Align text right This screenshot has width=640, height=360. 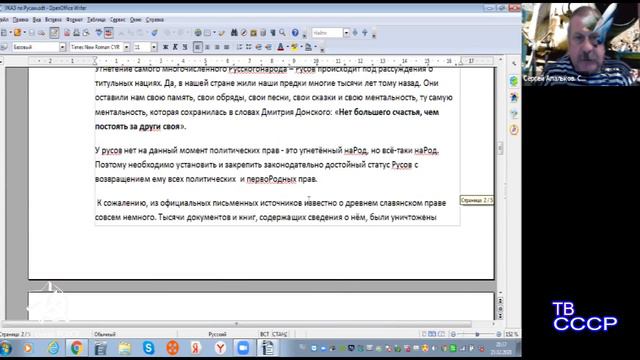[217, 47]
